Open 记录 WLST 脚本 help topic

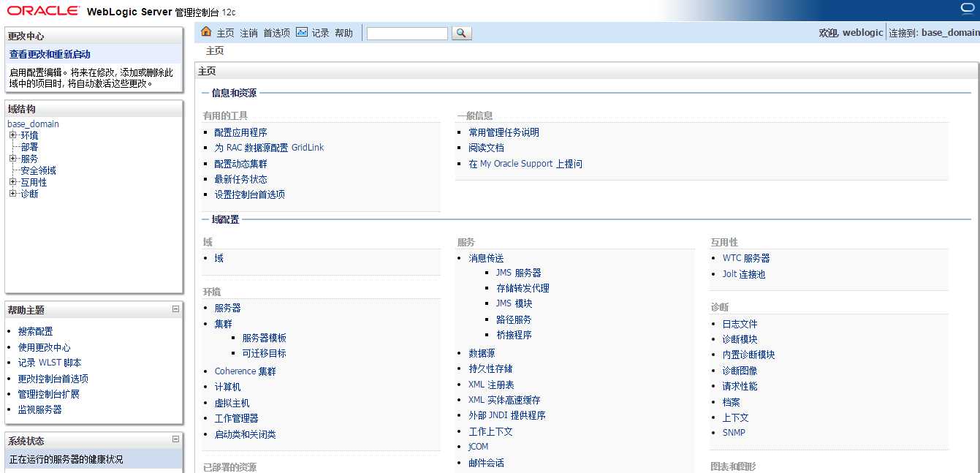(50, 363)
